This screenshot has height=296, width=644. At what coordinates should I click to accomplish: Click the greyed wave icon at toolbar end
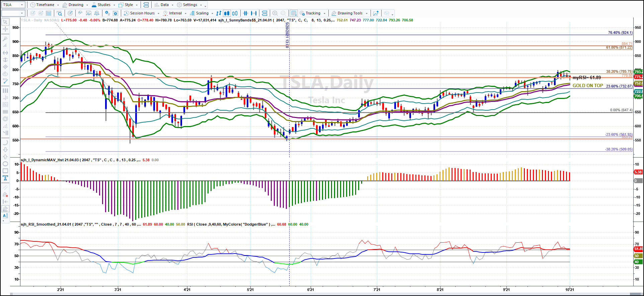pyautogui.click(x=387, y=13)
